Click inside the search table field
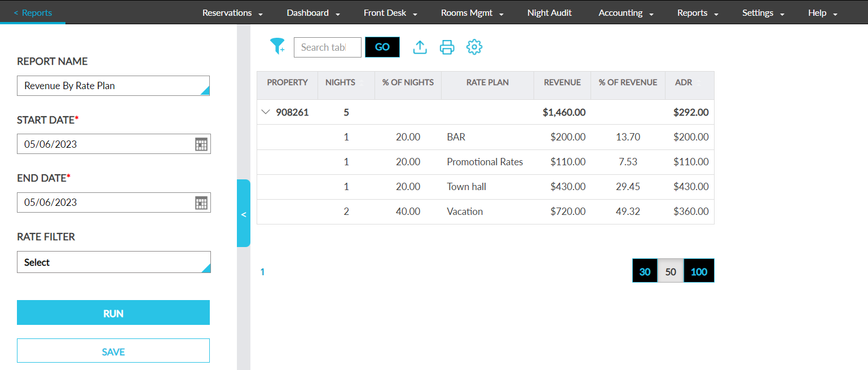Screen dimensions: 868x370 coord(327,47)
